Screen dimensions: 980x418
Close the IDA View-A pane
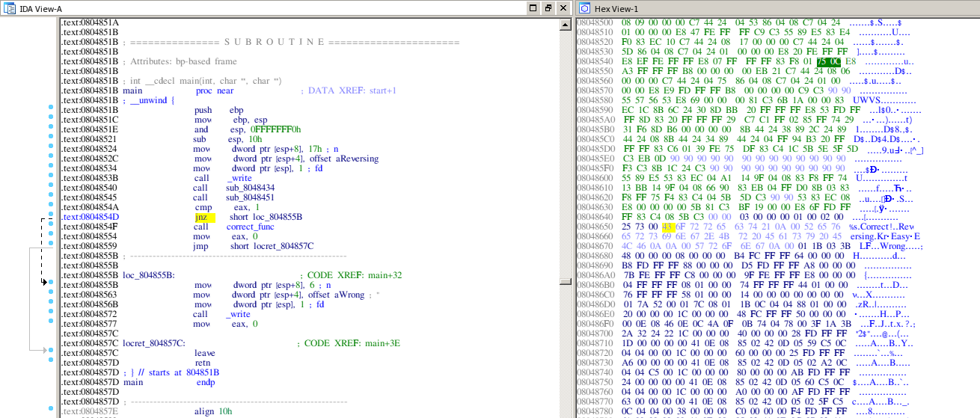click(x=563, y=7)
